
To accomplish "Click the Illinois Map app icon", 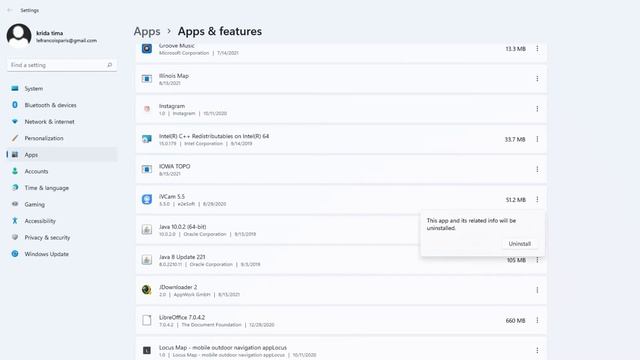I will [147, 79].
